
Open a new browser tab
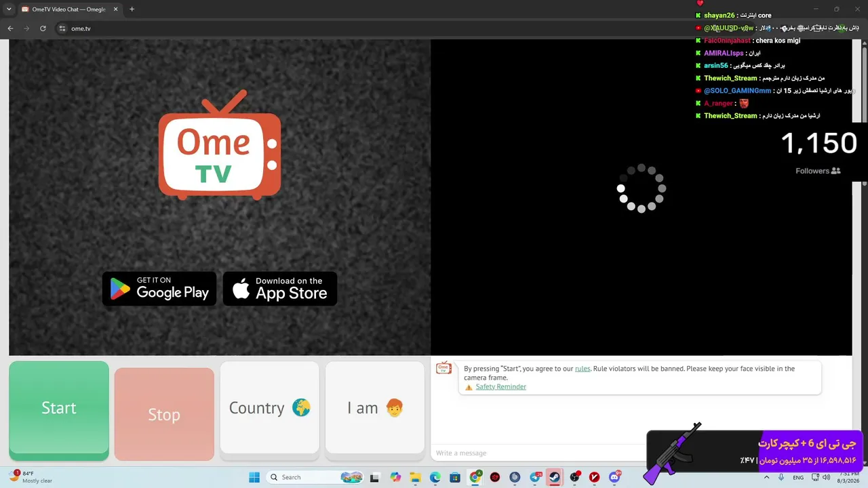[132, 9]
